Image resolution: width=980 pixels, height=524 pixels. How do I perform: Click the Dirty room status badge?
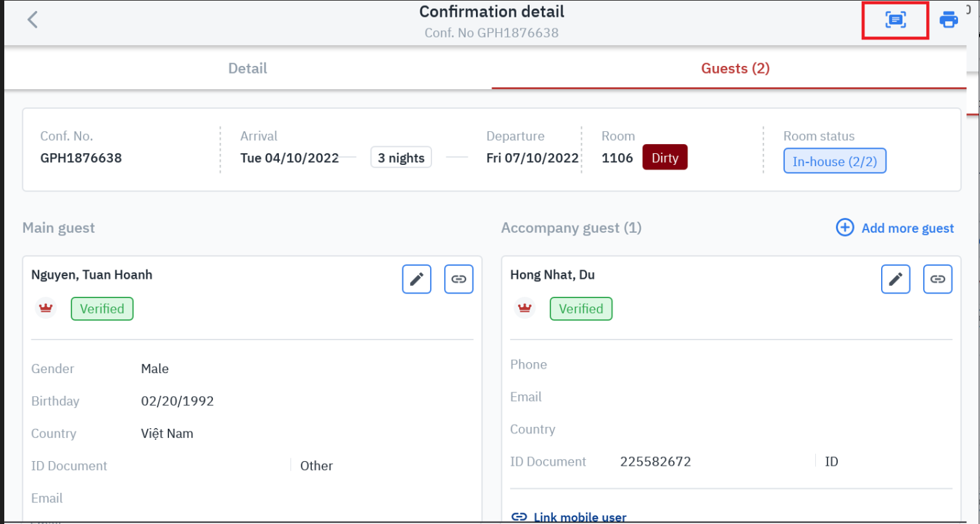coord(665,158)
